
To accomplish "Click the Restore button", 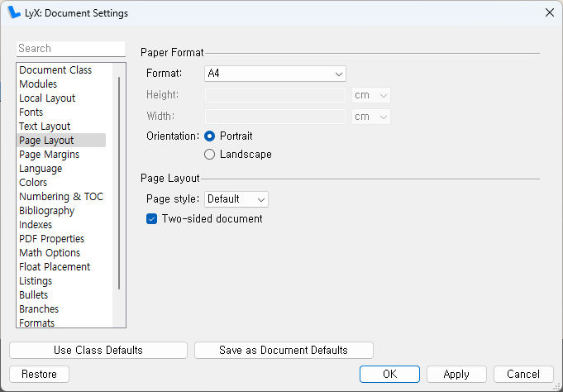I will pyautogui.click(x=39, y=374).
